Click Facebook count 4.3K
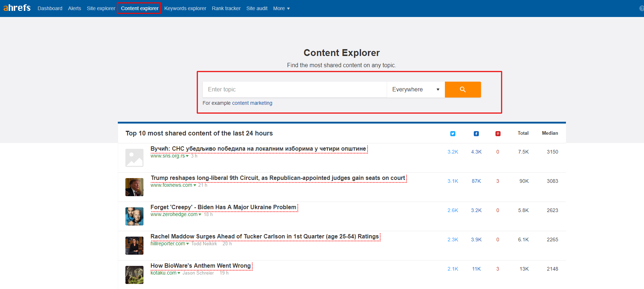The height and width of the screenshot is (289, 644). click(x=476, y=152)
